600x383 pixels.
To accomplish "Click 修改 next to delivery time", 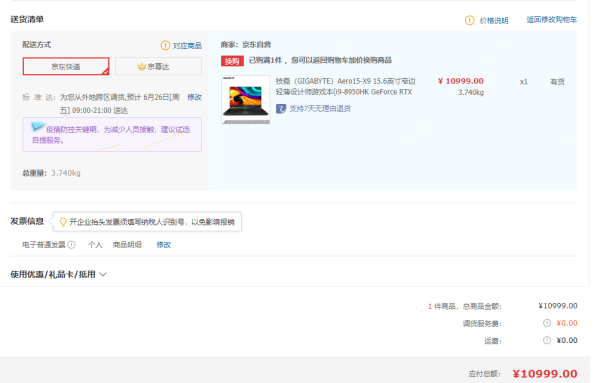I will coord(194,97).
